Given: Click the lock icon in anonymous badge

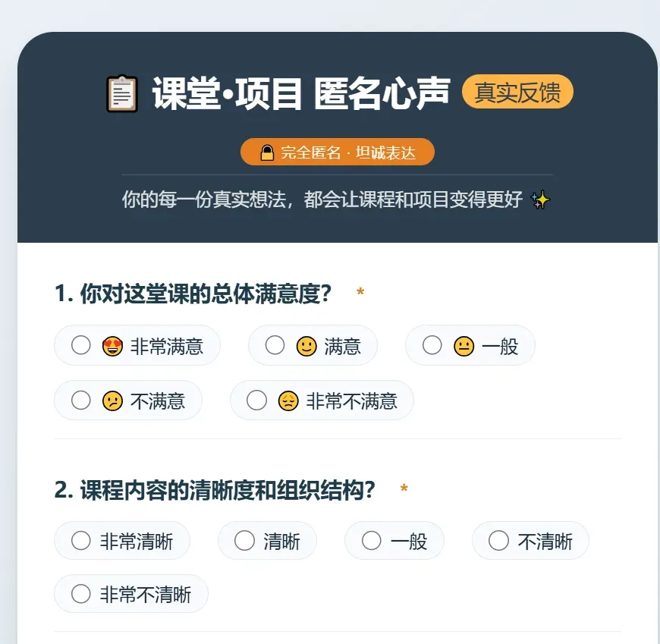Looking at the screenshot, I should coord(267,152).
